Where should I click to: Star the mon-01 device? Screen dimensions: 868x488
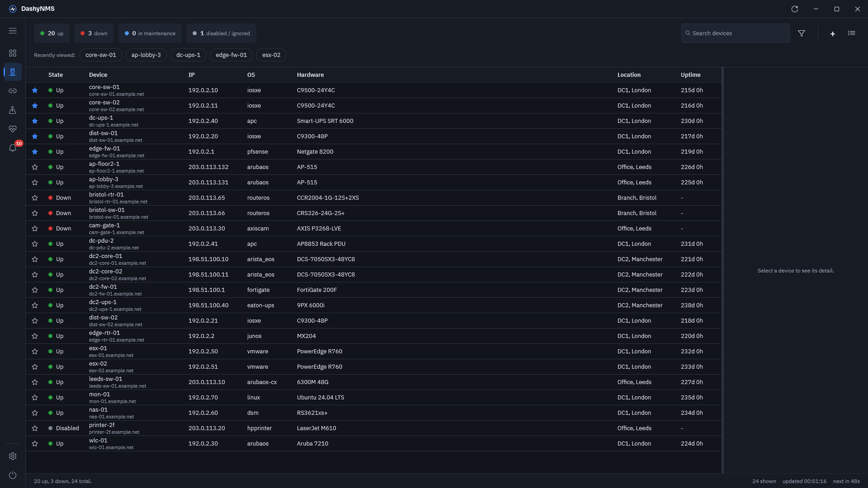tap(35, 398)
